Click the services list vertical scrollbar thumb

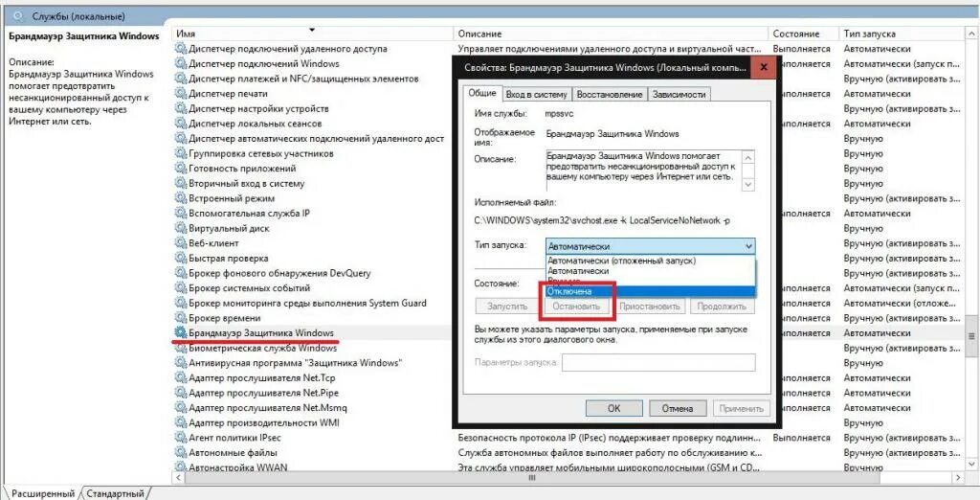(x=972, y=336)
